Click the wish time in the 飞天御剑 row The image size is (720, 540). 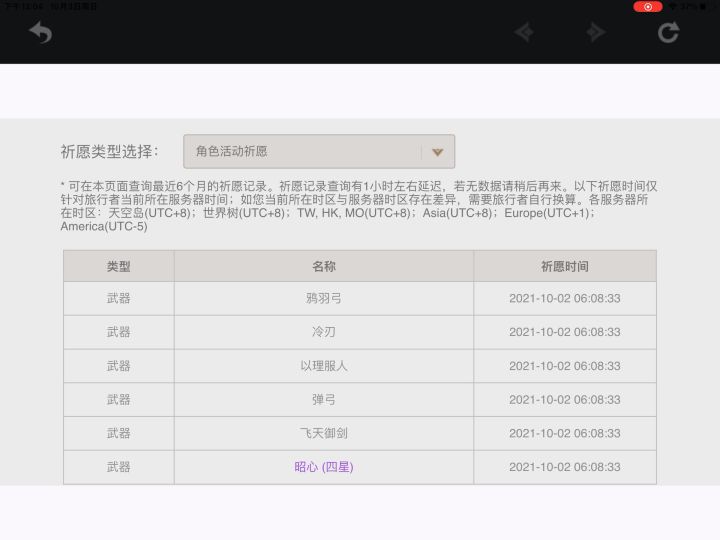click(x=565, y=433)
